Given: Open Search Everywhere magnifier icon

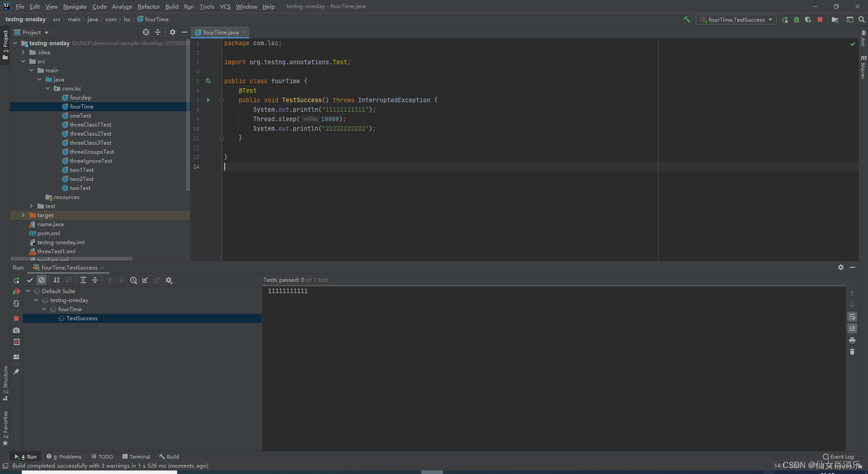Looking at the screenshot, I should coord(862,19).
